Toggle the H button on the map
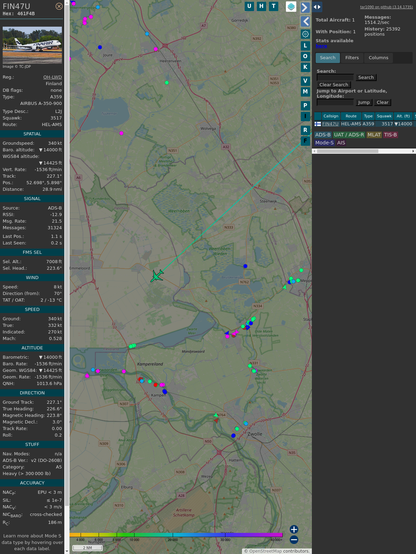The height and width of the screenshot is (554, 416). click(x=261, y=6)
